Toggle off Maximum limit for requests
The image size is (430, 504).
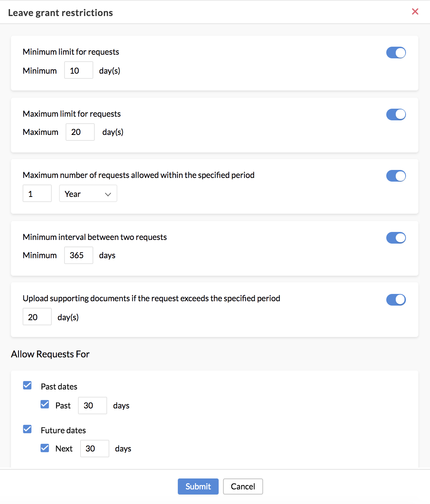tap(396, 115)
